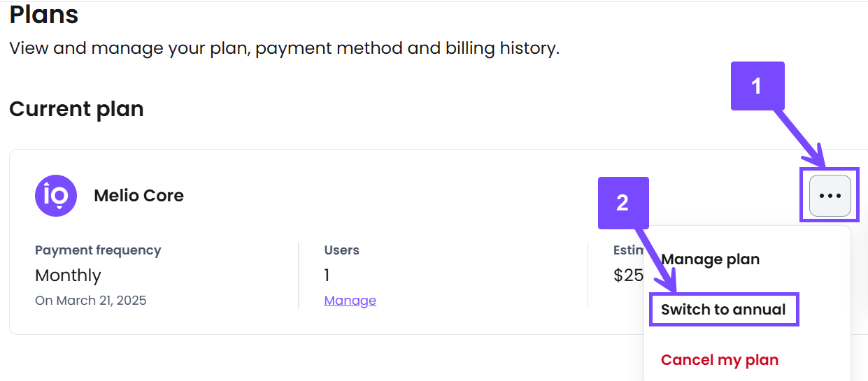Click the purple number 2 annotation badge

[x=623, y=203]
